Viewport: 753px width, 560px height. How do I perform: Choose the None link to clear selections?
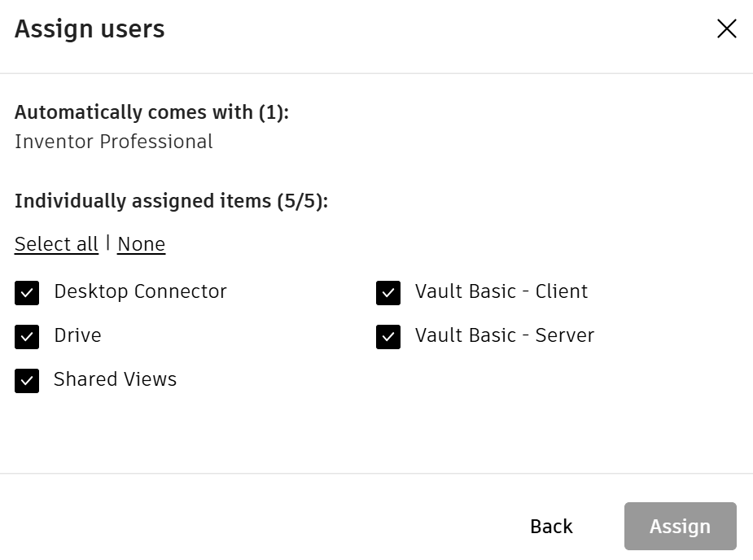click(141, 244)
